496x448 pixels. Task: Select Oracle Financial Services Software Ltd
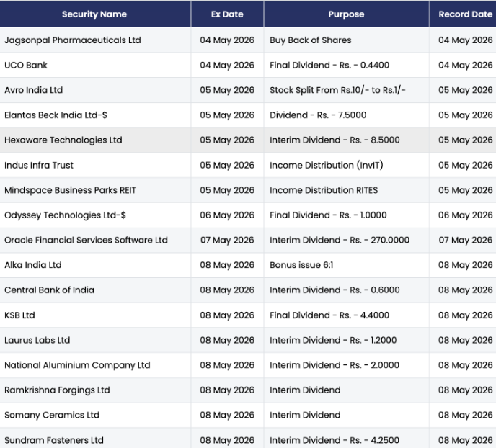click(86, 240)
